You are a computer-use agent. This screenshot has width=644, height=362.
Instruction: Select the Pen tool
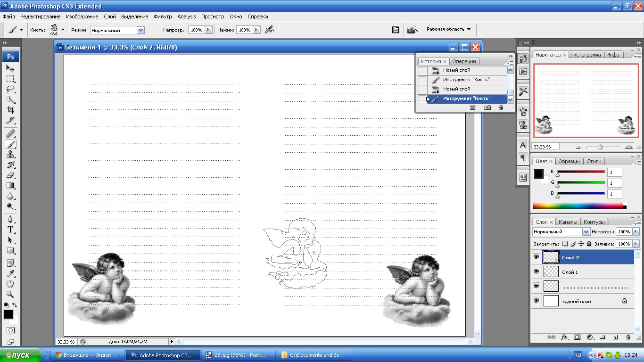pos(10,219)
